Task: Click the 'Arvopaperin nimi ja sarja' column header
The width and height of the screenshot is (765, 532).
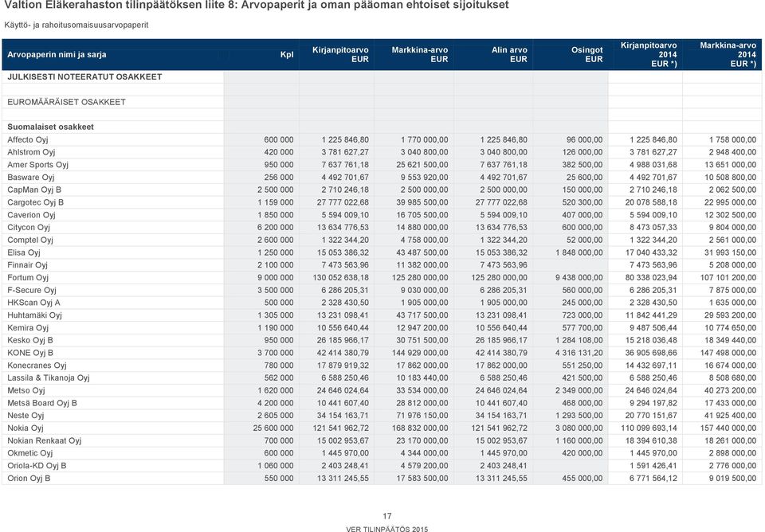Action: pos(57,55)
